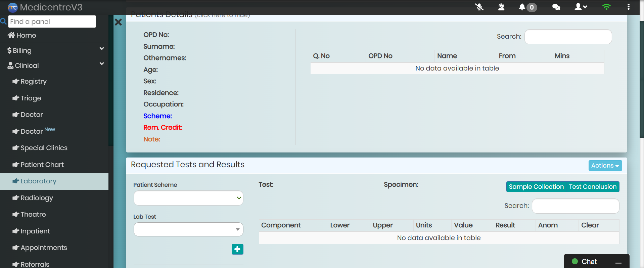Open the Actions dropdown button

pyautogui.click(x=605, y=166)
